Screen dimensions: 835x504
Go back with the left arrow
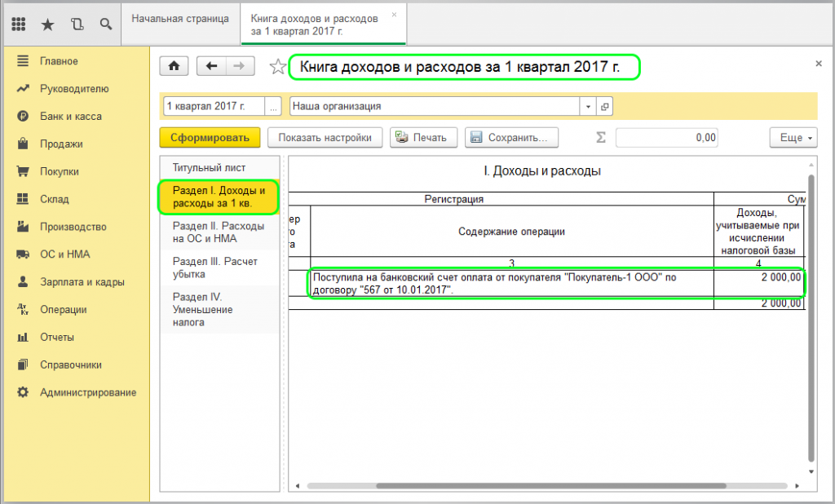tap(212, 67)
